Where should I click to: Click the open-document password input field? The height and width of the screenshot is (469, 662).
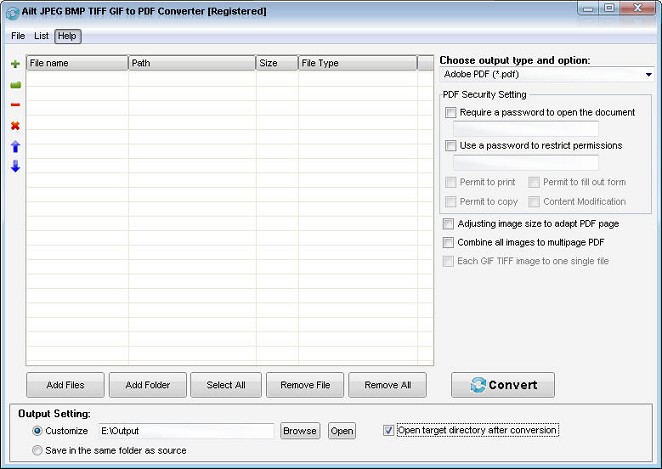click(x=526, y=128)
